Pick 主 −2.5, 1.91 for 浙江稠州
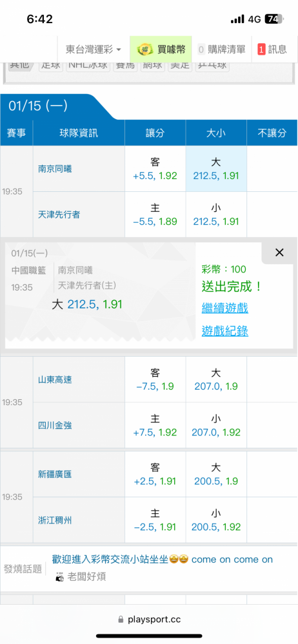The height and width of the screenshot is (644, 298). click(155, 520)
